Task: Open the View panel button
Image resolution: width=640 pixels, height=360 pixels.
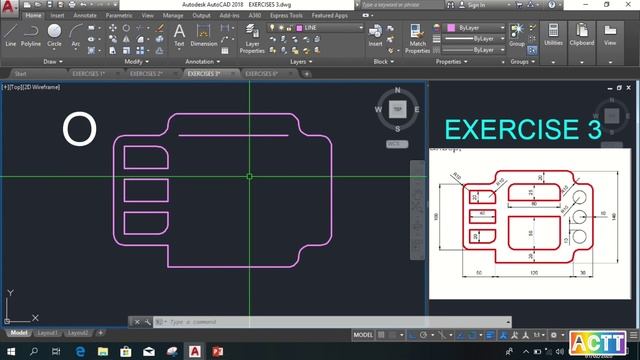Action: pos(610,35)
